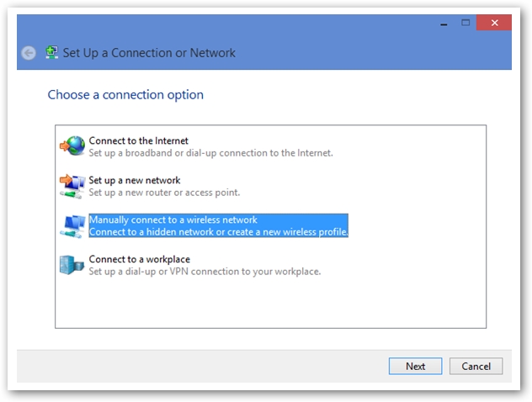Click the new router or access point description

[x=164, y=193]
